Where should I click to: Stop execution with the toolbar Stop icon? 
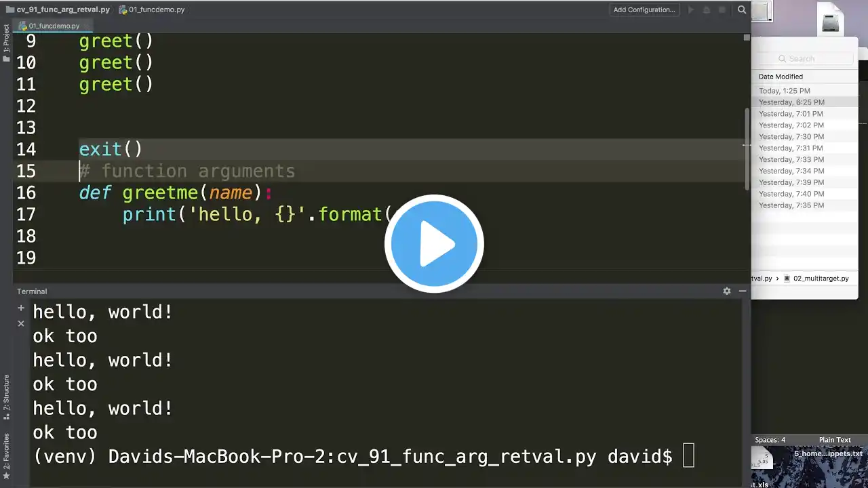pos(722,9)
